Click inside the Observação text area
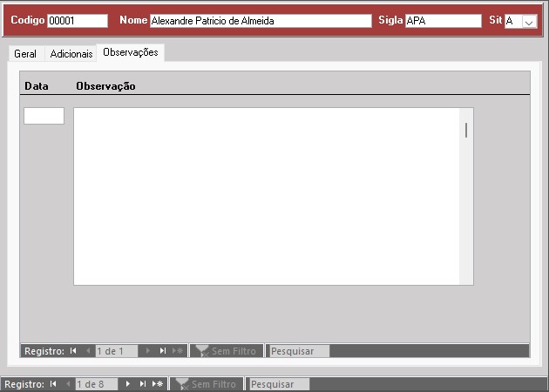 [267, 196]
